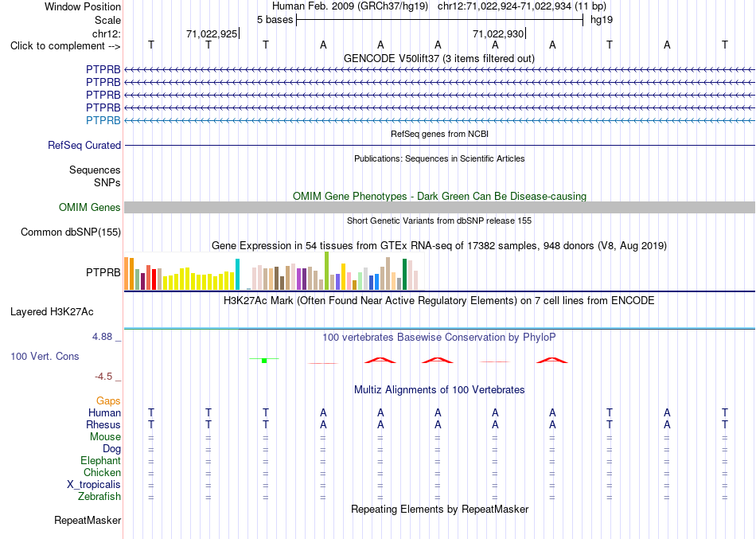Image resolution: width=756 pixels, height=539 pixels.
Task: Open 'Publications: Sequences in Scientific Articles' title
Action: (x=439, y=158)
